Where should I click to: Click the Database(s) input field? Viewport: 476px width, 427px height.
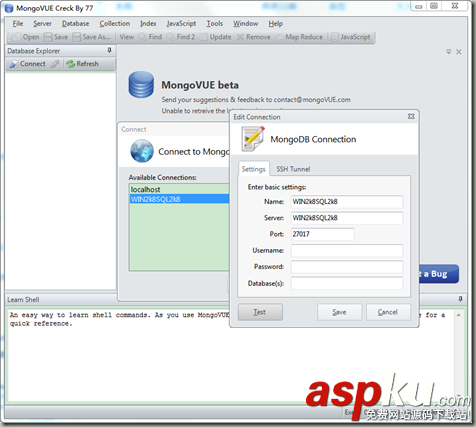(347, 283)
